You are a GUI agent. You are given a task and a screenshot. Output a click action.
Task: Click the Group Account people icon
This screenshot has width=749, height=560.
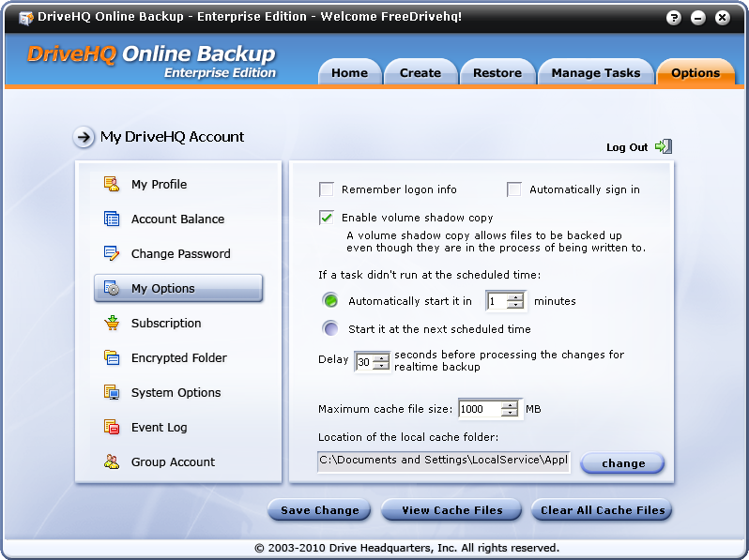(x=112, y=462)
